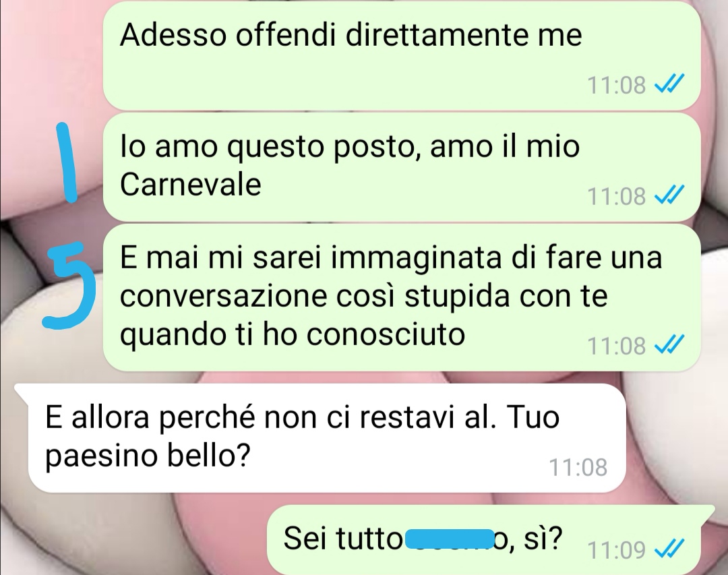Screen dimensions: 728x575
Task: Tap the 'E mai mi sarei immaginata' message
Action: tap(401, 297)
